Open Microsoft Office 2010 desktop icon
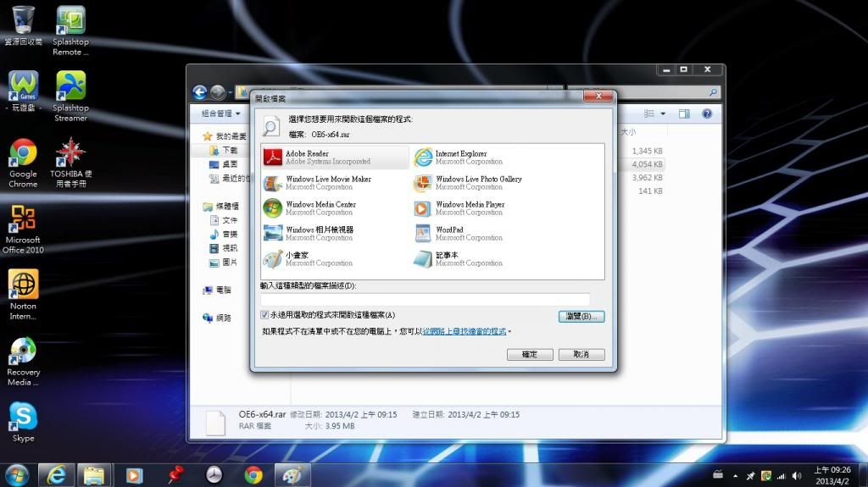Screen dimensions: 868x487 click(x=23, y=230)
